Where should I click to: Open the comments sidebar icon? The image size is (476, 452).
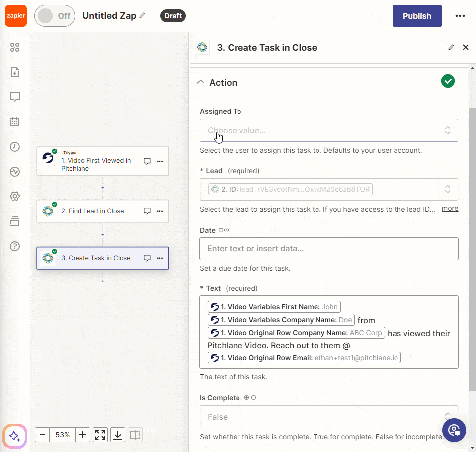pos(15,97)
